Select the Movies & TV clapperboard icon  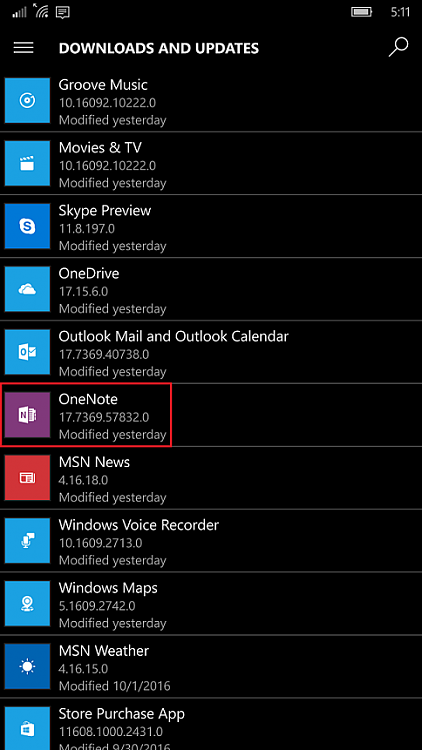pos(27,164)
